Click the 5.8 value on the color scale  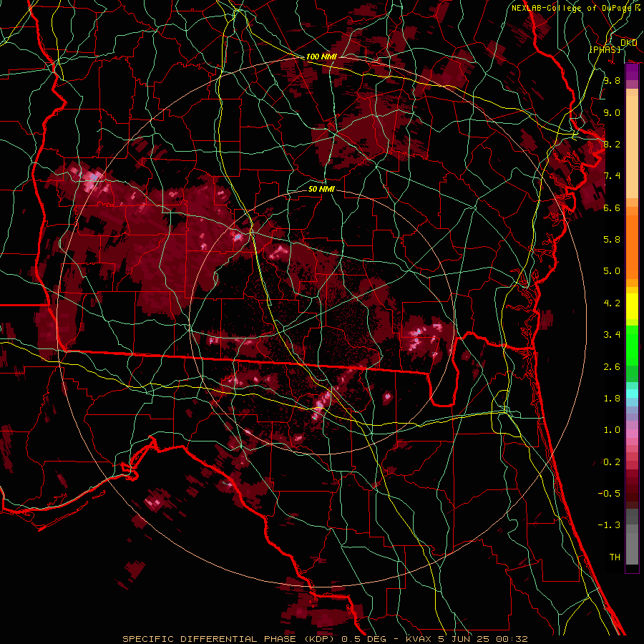click(x=612, y=239)
